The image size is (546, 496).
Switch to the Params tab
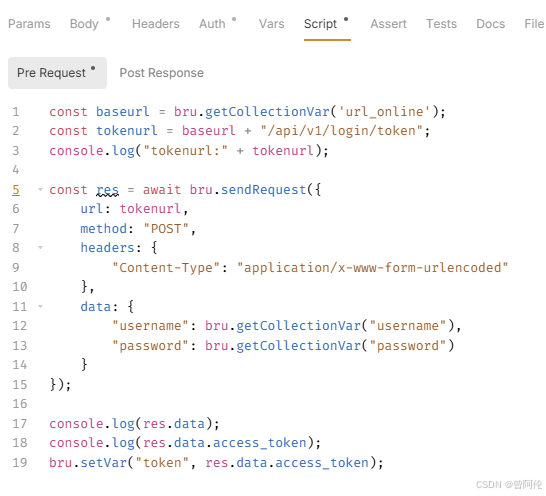point(29,24)
